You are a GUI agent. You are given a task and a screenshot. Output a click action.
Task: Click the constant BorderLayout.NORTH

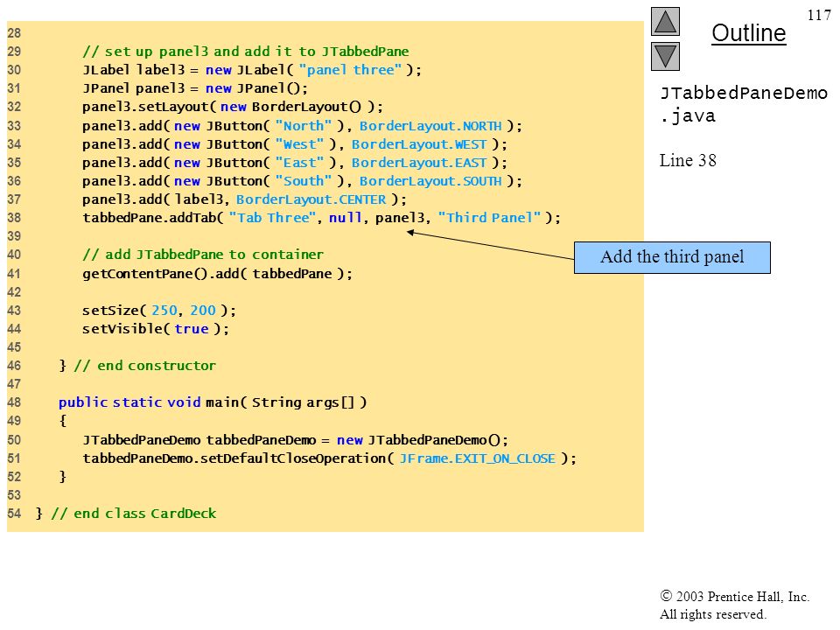click(430, 126)
